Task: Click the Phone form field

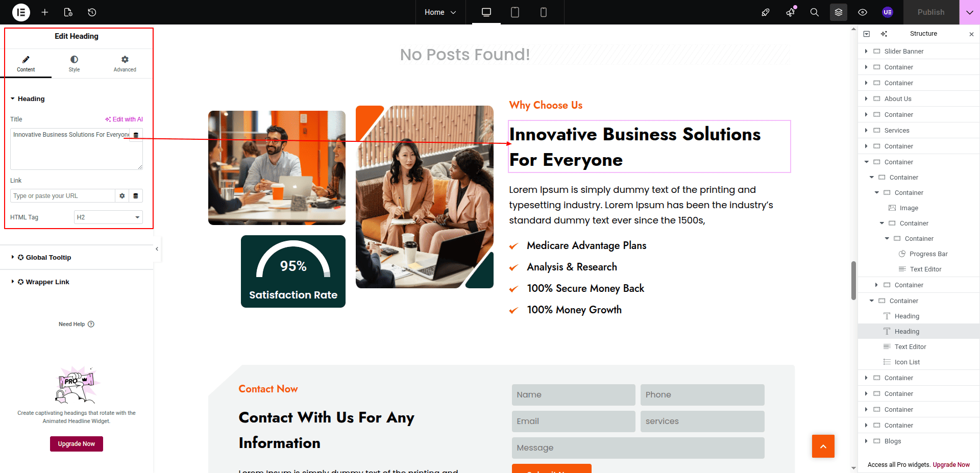Action: tap(702, 395)
